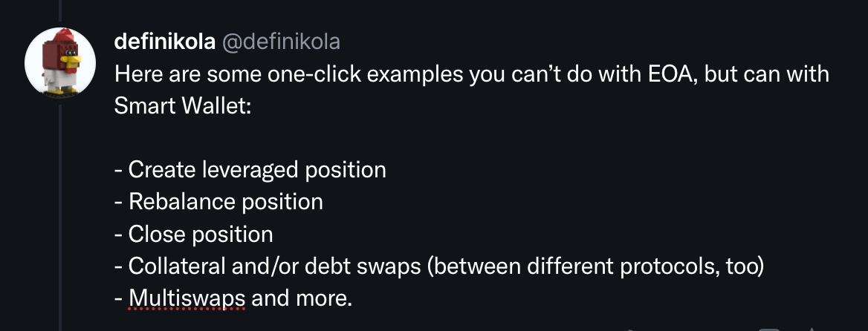
Task: Click the word "Collateral" in the tweet
Action: [178, 266]
